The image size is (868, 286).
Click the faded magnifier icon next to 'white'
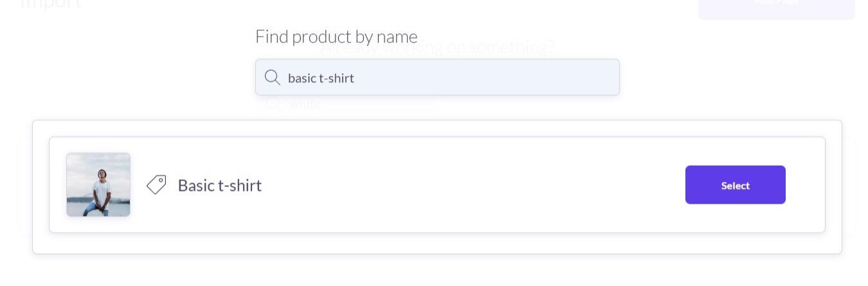[273, 103]
